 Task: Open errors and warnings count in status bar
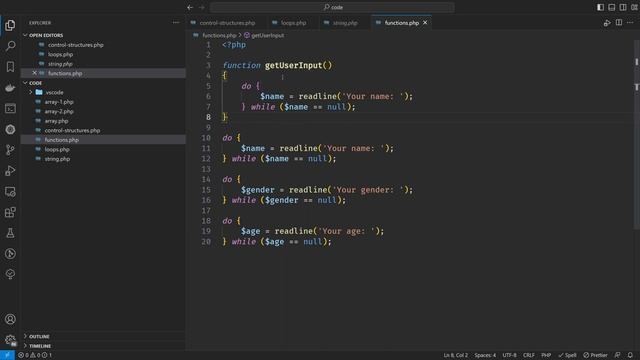(x=35, y=355)
